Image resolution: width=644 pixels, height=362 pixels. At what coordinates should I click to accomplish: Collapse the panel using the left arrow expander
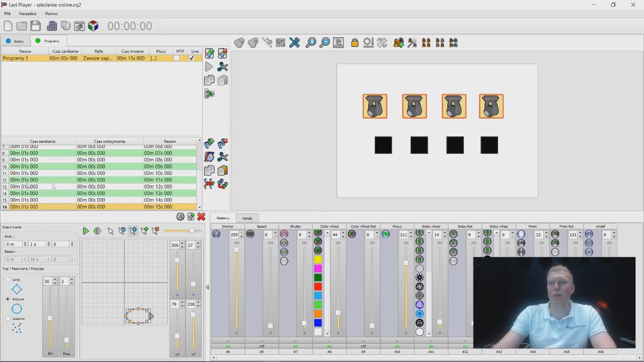coord(207,288)
